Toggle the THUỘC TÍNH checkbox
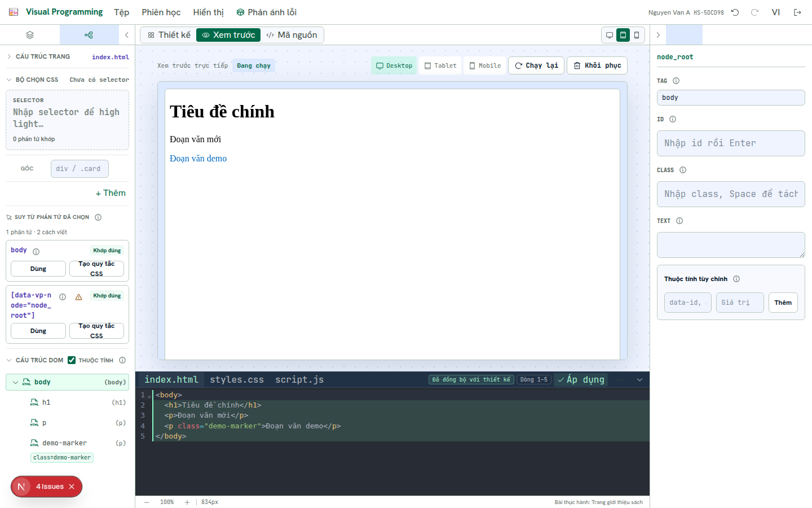The width and height of the screenshot is (812, 508). [x=72, y=360]
